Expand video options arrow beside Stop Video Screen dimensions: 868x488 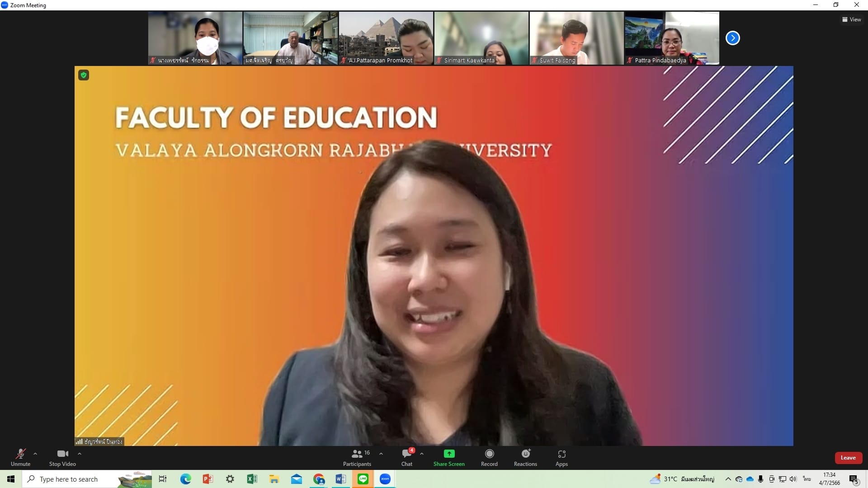coord(80,454)
